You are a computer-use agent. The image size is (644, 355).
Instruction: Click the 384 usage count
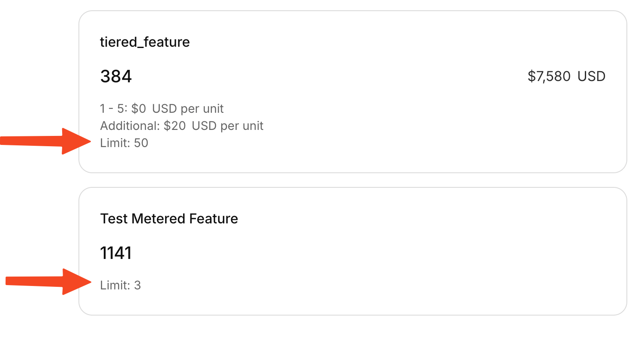[116, 76]
